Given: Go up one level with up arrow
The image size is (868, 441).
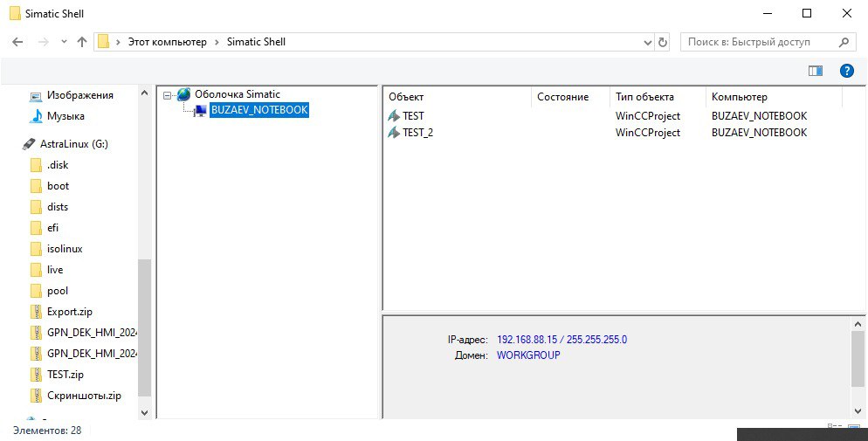Looking at the screenshot, I should pyautogui.click(x=82, y=42).
